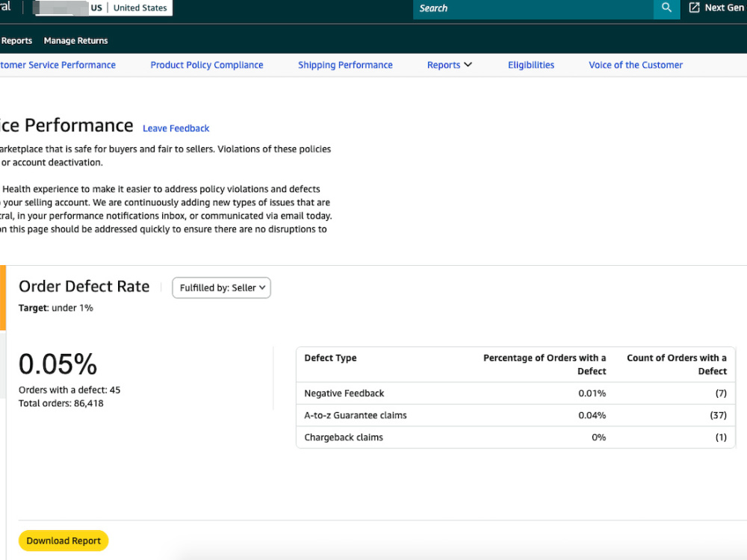Image resolution: width=747 pixels, height=560 pixels.
Task: Open the Reports item in top navigation
Action: click(16, 40)
